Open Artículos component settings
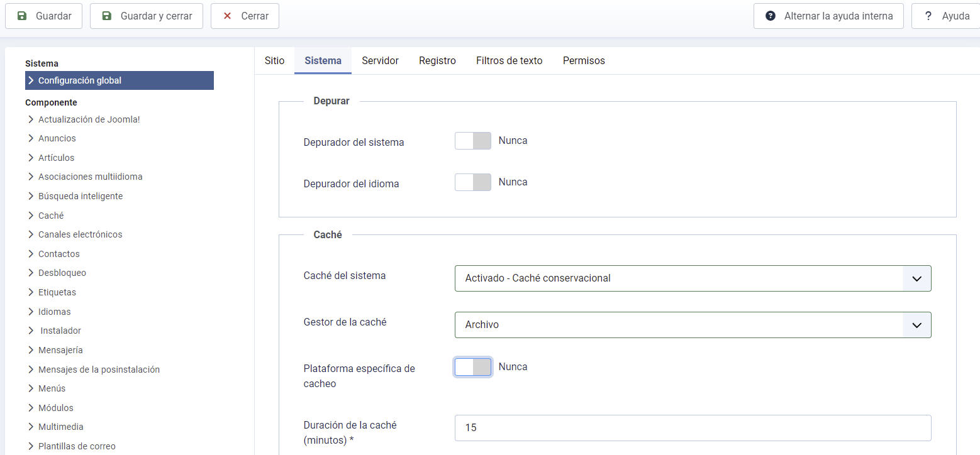The image size is (980, 455). coord(56,158)
